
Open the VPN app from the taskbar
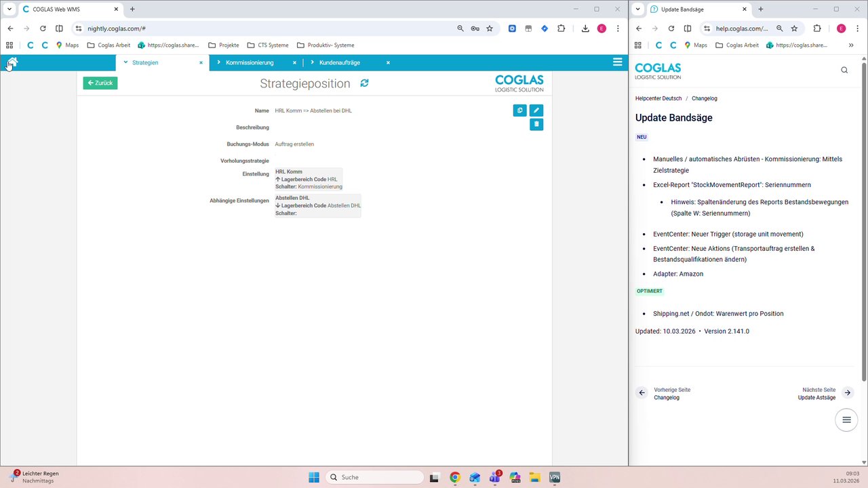click(555, 477)
